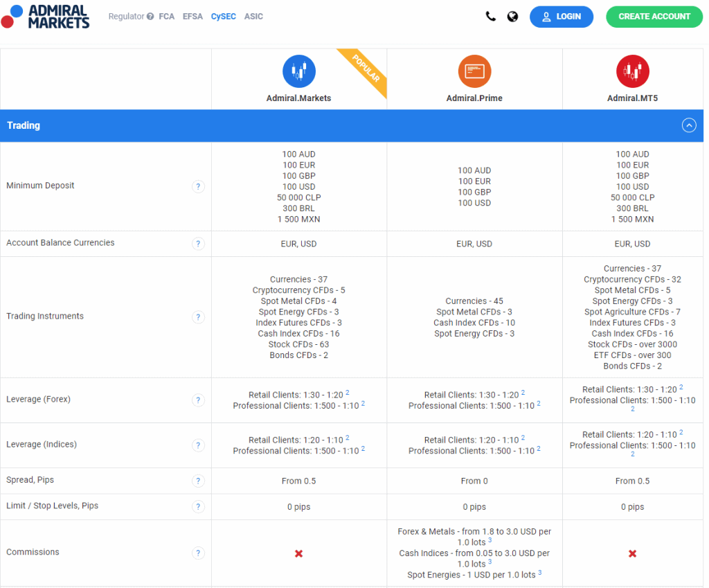Image resolution: width=709 pixels, height=588 pixels.
Task: Click the red X under Admiral.Markets commissions
Action: [x=299, y=553]
